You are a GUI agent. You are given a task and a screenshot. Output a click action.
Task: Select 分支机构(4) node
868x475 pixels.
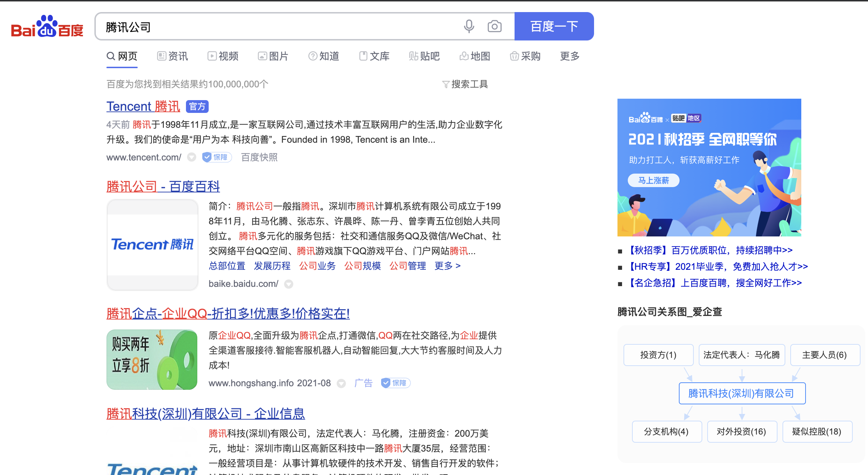pyautogui.click(x=667, y=431)
